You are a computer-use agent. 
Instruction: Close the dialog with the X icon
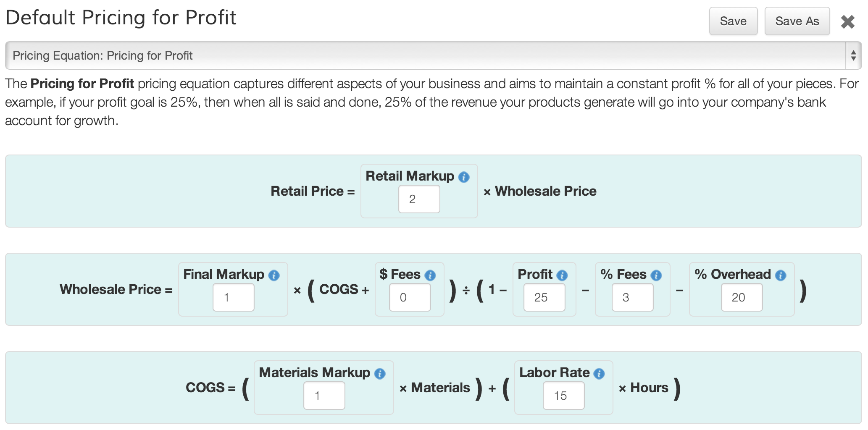pyautogui.click(x=847, y=22)
